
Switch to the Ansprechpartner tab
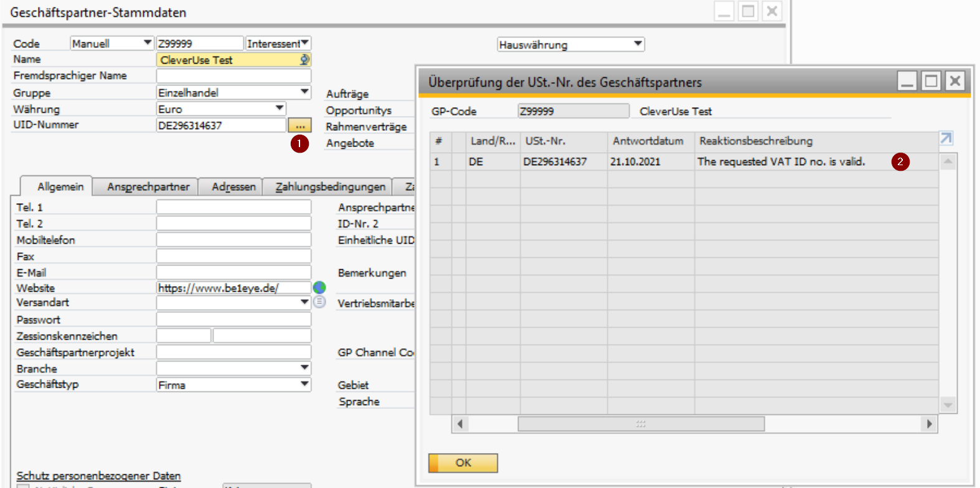[148, 186]
